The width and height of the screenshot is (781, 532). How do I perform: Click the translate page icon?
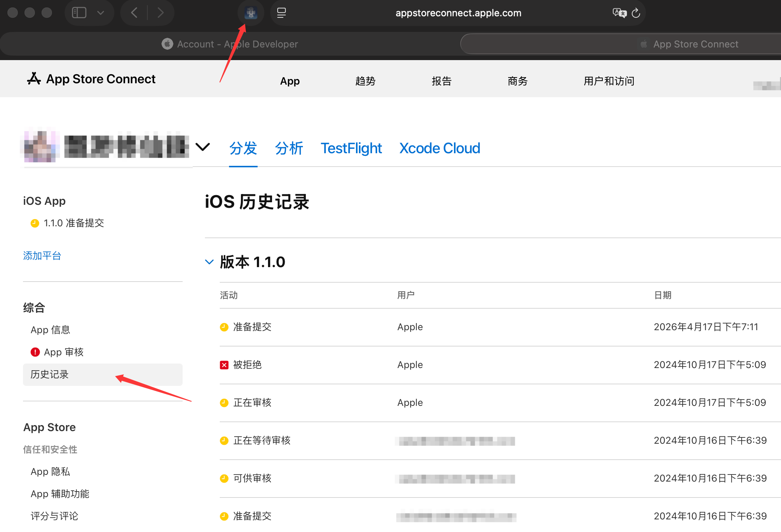click(620, 13)
